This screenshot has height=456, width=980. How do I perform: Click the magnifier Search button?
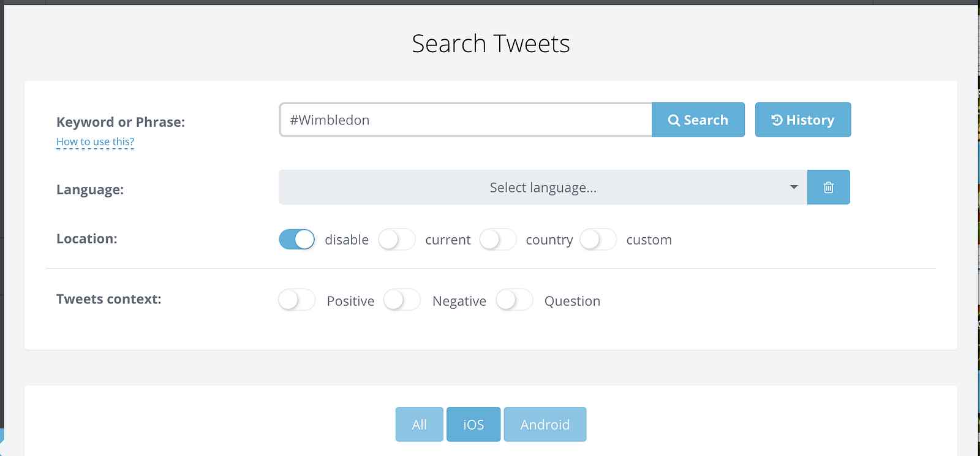698,120
